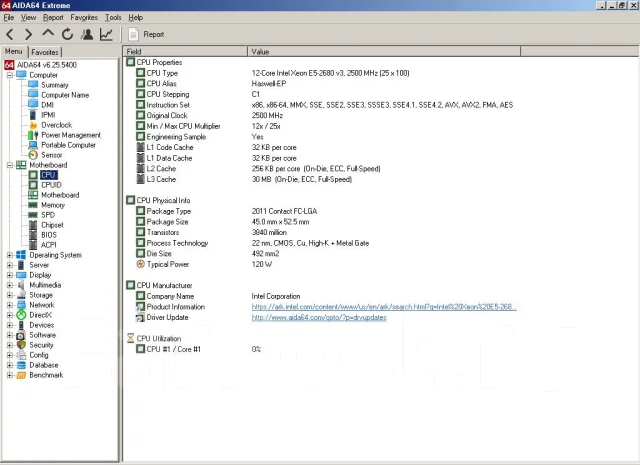The width and height of the screenshot is (640, 465).
Task: Open the Report menu
Action: pyautogui.click(x=53, y=18)
